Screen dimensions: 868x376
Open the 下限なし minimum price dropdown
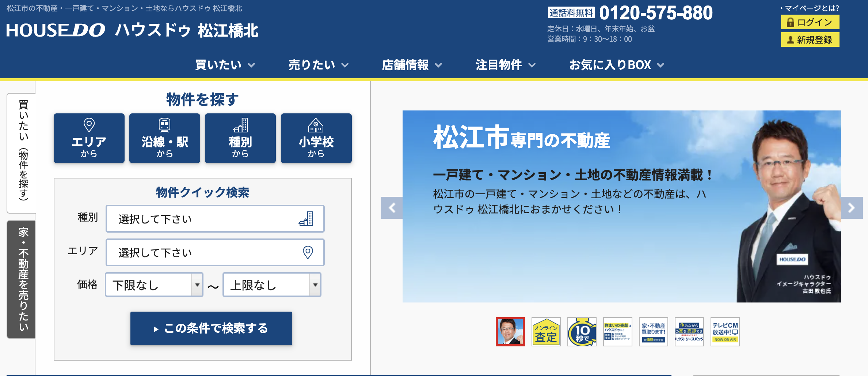[x=154, y=285]
